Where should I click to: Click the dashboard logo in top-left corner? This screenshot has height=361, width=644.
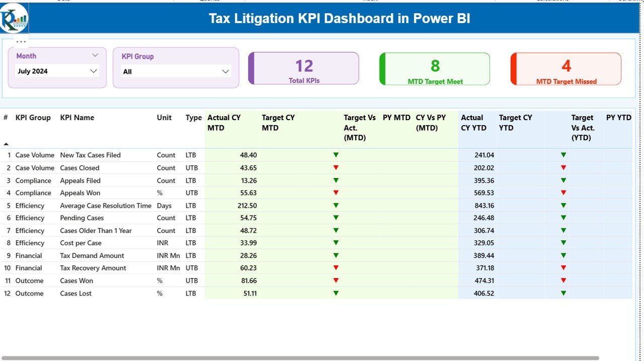point(14,18)
